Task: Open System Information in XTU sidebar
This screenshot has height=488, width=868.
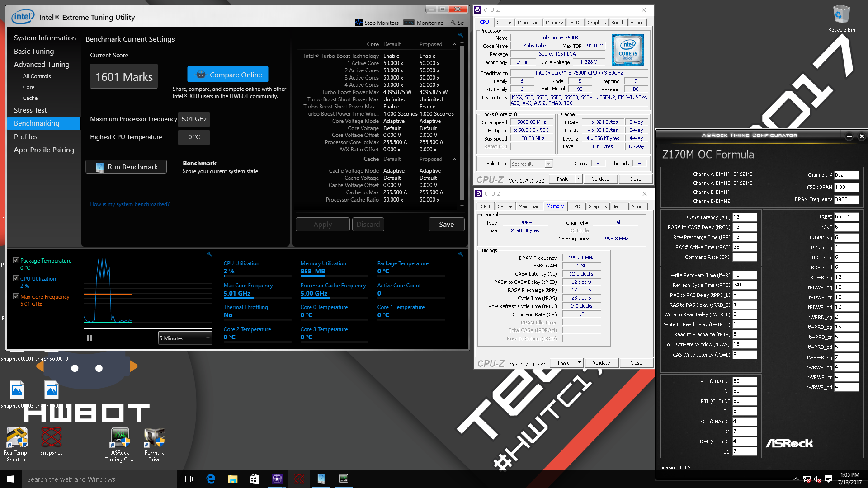Action: [x=45, y=38]
